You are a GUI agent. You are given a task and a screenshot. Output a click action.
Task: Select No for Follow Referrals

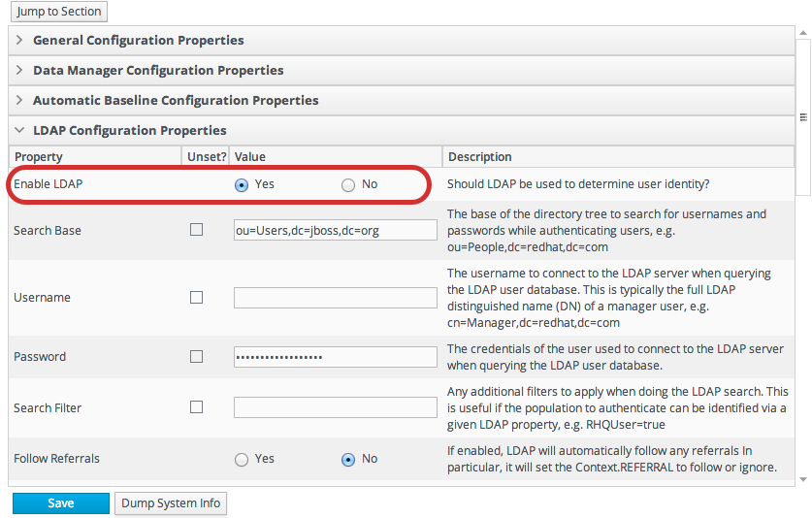(348, 460)
